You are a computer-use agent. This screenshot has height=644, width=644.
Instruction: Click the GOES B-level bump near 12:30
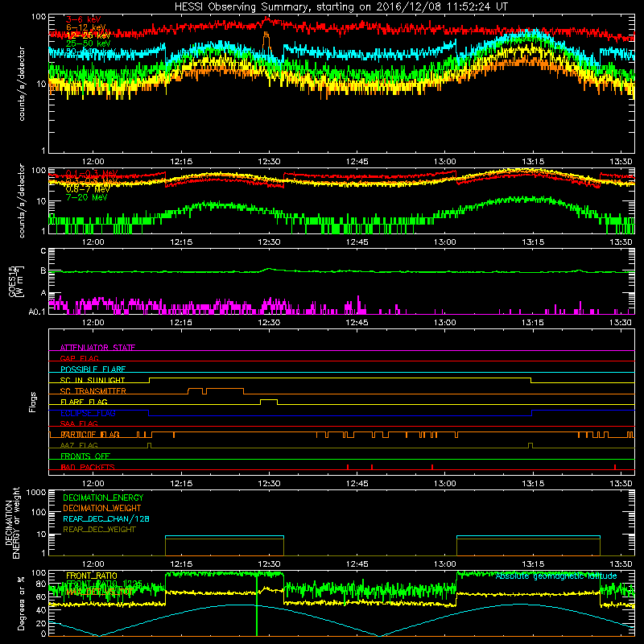[269, 269]
